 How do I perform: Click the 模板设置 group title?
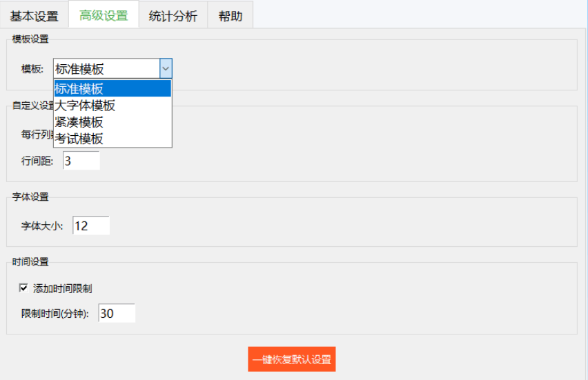pyautogui.click(x=30, y=39)
